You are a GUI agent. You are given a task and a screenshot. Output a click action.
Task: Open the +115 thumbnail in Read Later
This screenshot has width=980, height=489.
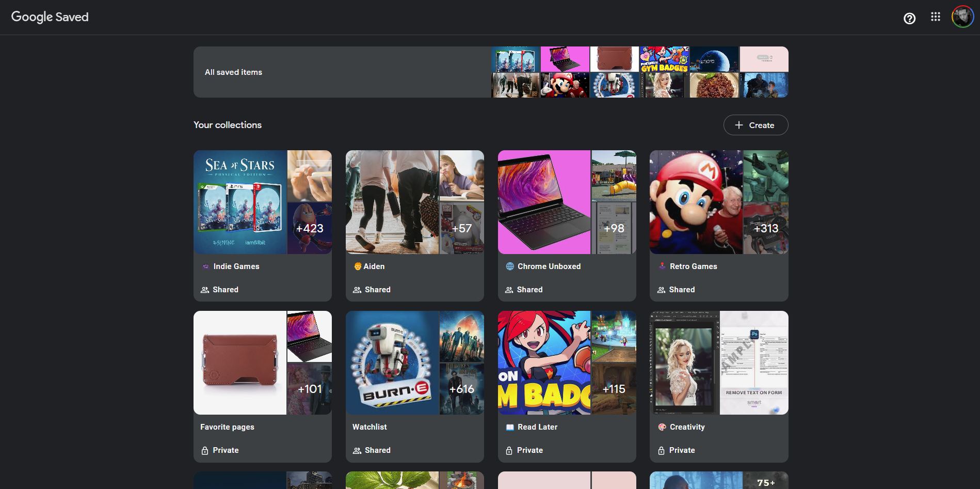pyautogui.click(x=614, y=389)
